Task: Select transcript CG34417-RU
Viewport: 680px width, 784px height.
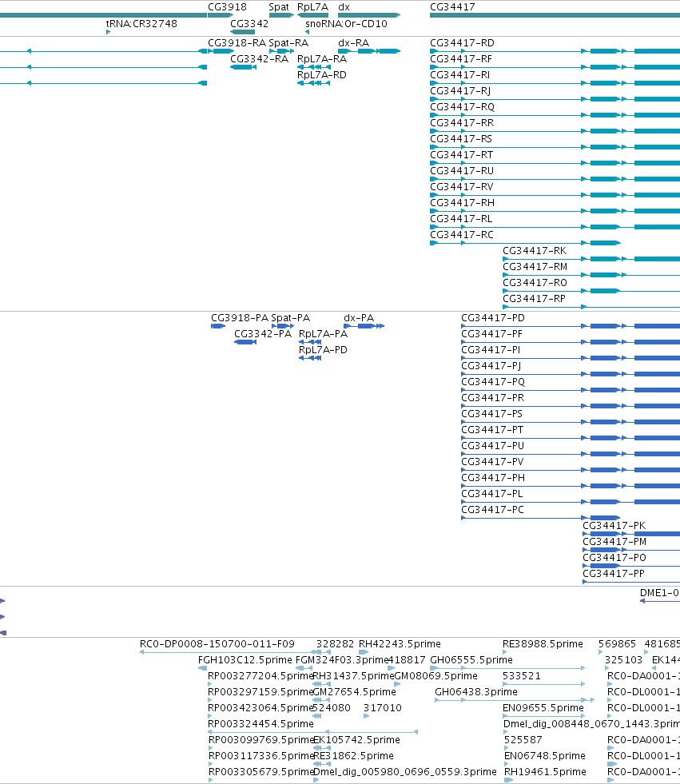Action: [462, 171]
